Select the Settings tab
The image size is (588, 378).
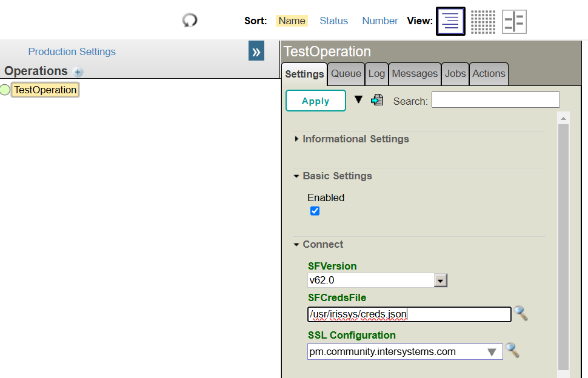pos(304,74)
